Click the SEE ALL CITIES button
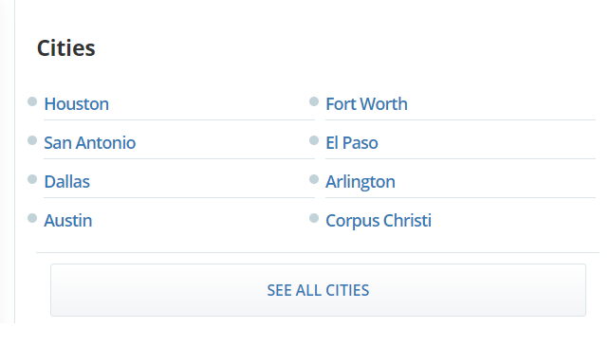610x364 pixels. (318, 290)
